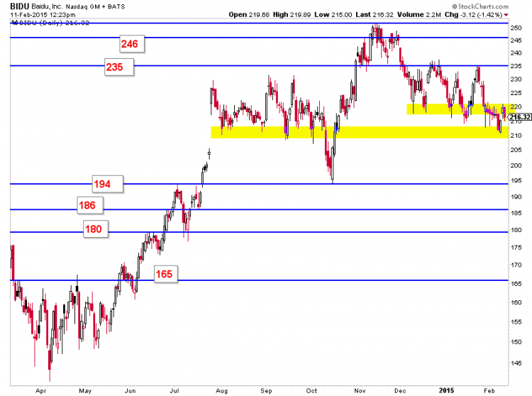
Task: Click the Apr label on time axis
Action: coord(40,391)
